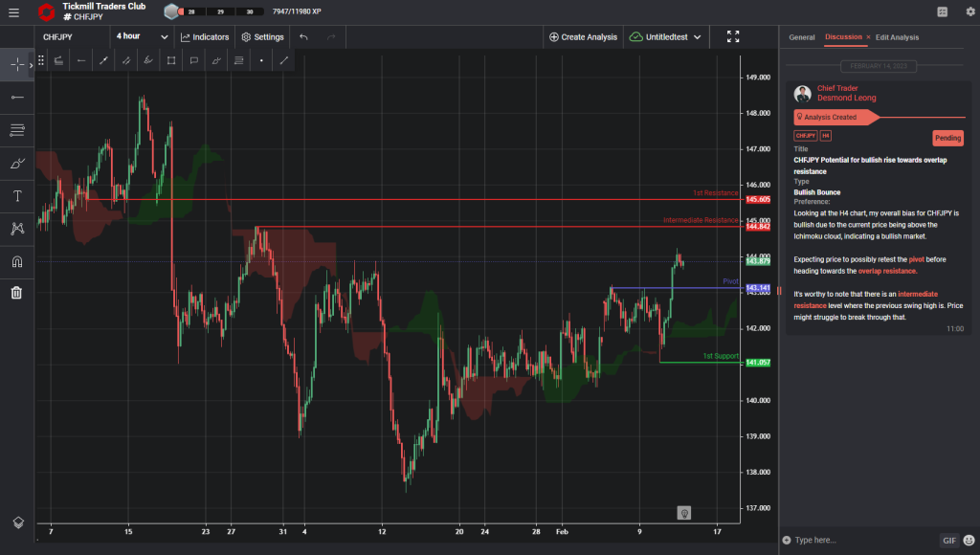Select the Text annotation tool
The height and width of the screenshot is (555, 980).
15,196
